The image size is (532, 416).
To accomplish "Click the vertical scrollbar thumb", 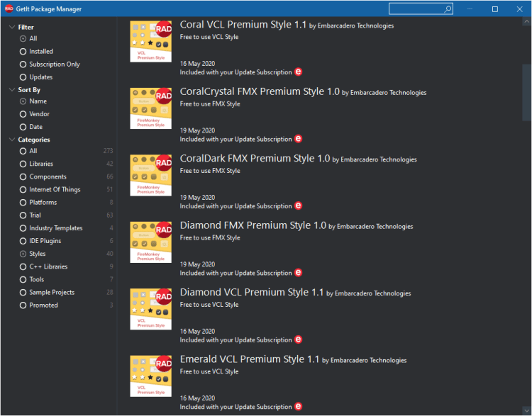I will tap(526, 92).
